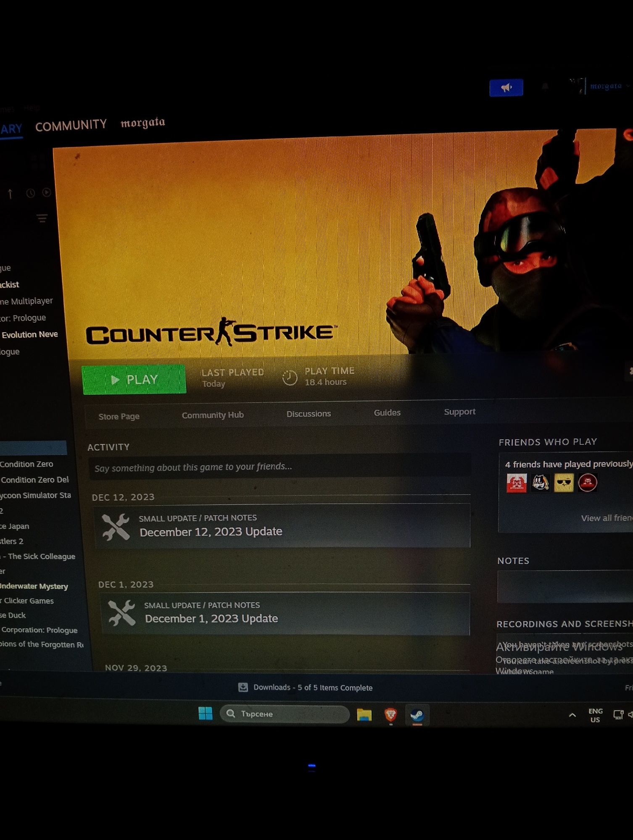Click the library sort arrow icon

tap(10, 194)
